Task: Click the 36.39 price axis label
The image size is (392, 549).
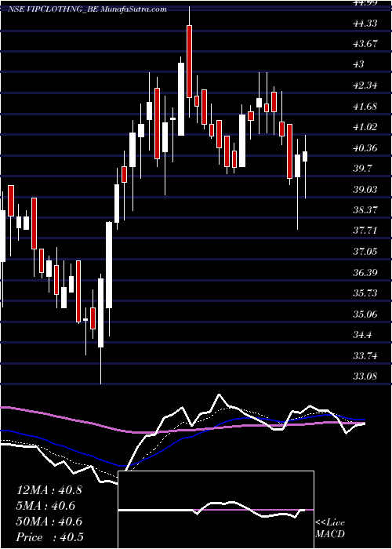Action: coord(365,272)
